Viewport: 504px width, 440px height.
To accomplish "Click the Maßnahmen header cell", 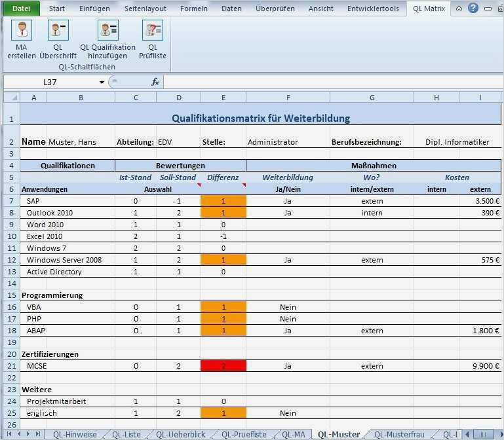I will coord(374,166).
